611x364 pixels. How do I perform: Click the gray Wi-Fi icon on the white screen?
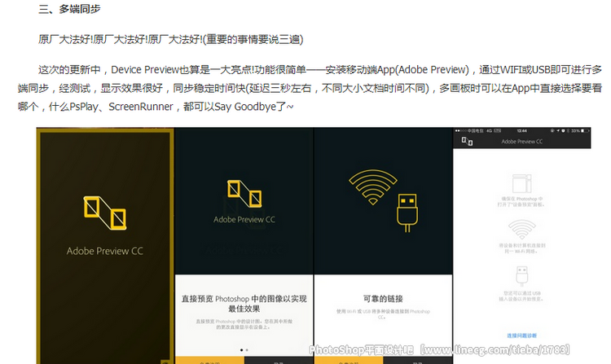click(x=521, y=230)
